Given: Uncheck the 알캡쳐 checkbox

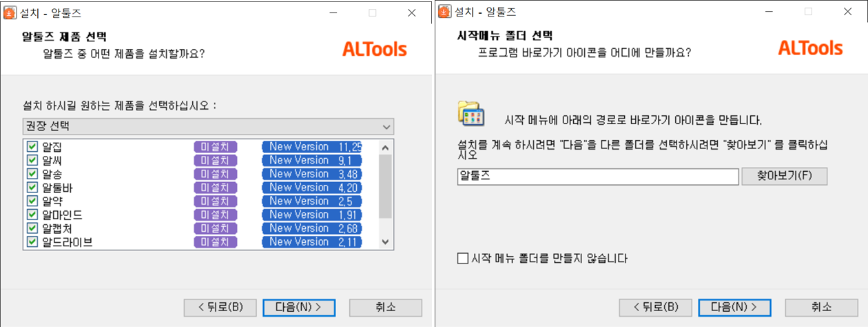Looking at the screenshot, I should coord(32,228).
